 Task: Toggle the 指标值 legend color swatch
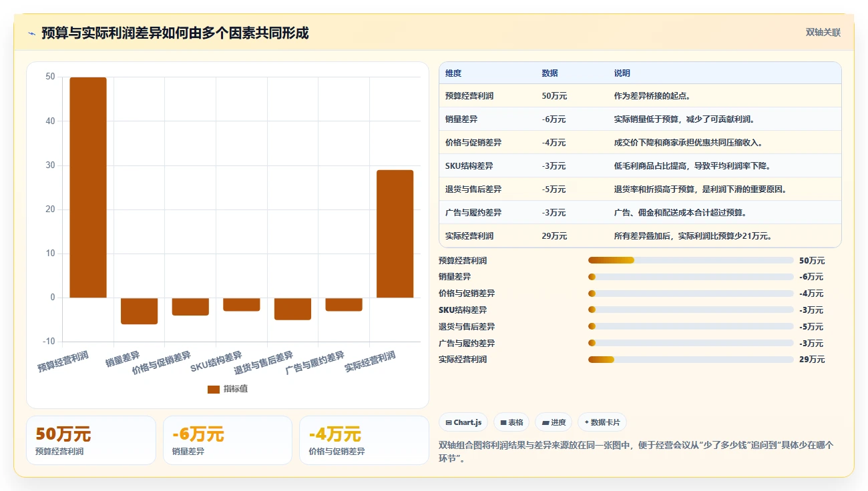213,390
